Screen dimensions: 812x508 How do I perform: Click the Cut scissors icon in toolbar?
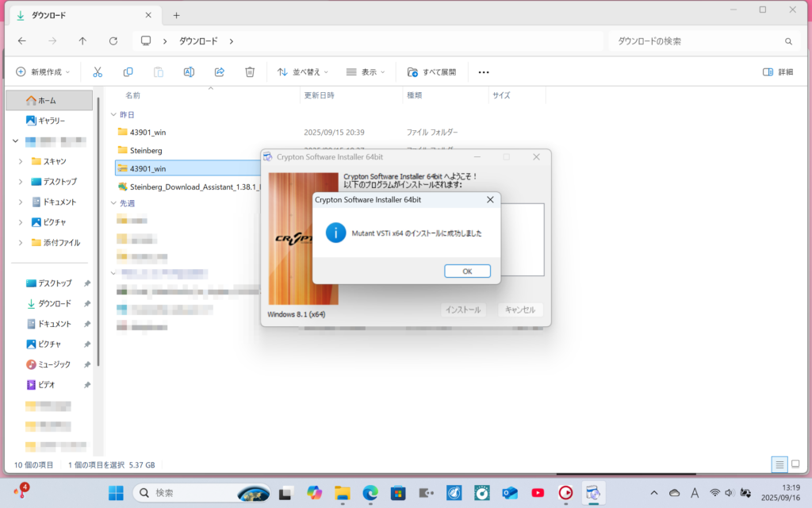98,71
